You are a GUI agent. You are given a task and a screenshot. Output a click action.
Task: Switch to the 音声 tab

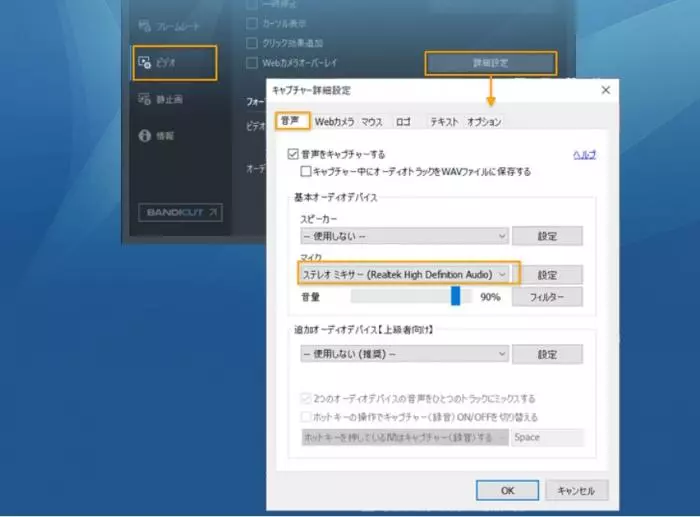pos(292,121)
